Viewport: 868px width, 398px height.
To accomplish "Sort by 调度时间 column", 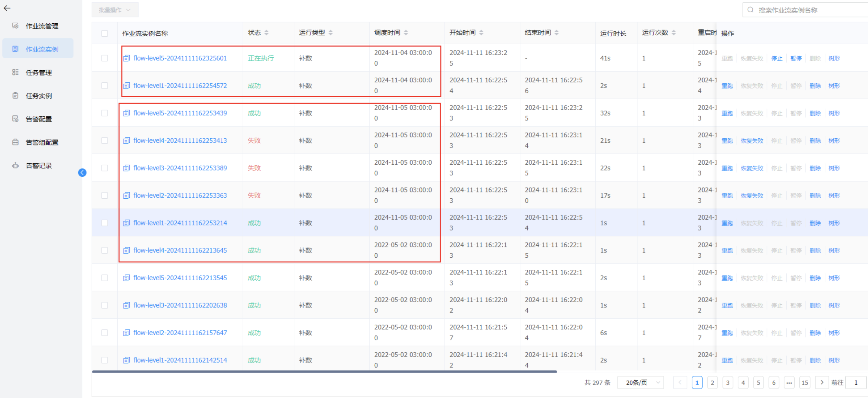I will tap(406, 33).
